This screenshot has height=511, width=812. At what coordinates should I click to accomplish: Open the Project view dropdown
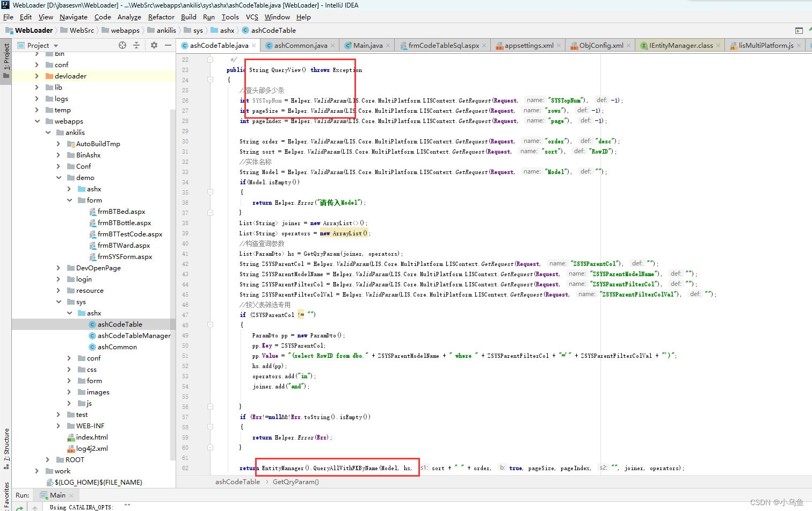[55, 46]
